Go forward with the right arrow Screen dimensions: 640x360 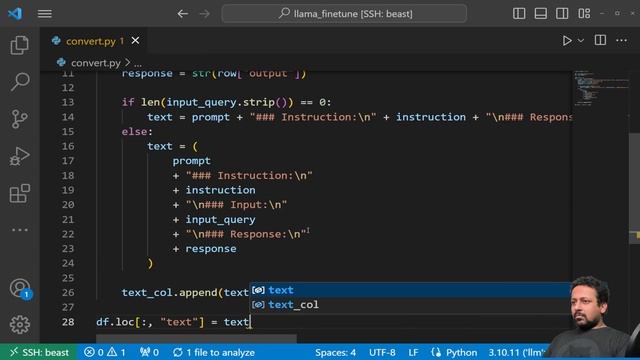tap(204, 14)
